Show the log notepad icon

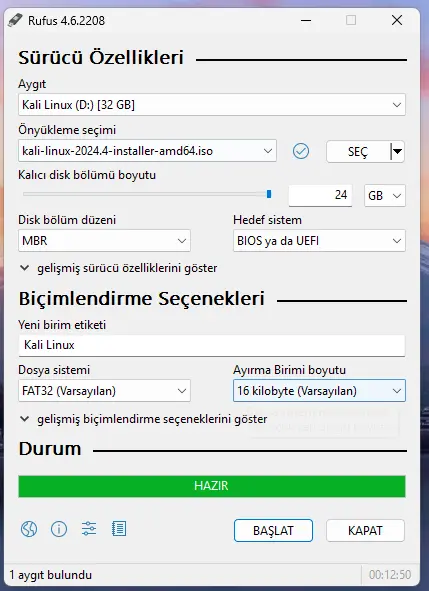[119, 528]
